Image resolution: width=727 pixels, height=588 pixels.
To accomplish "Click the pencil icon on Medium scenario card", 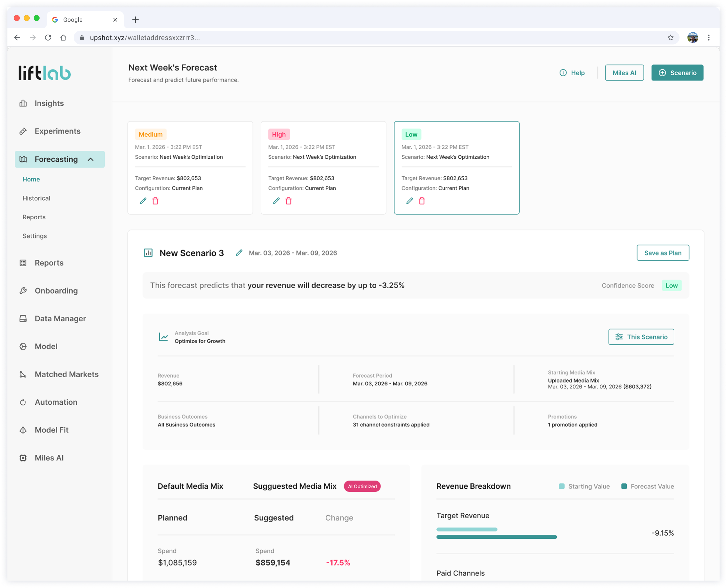I will (x=143, y=201).
